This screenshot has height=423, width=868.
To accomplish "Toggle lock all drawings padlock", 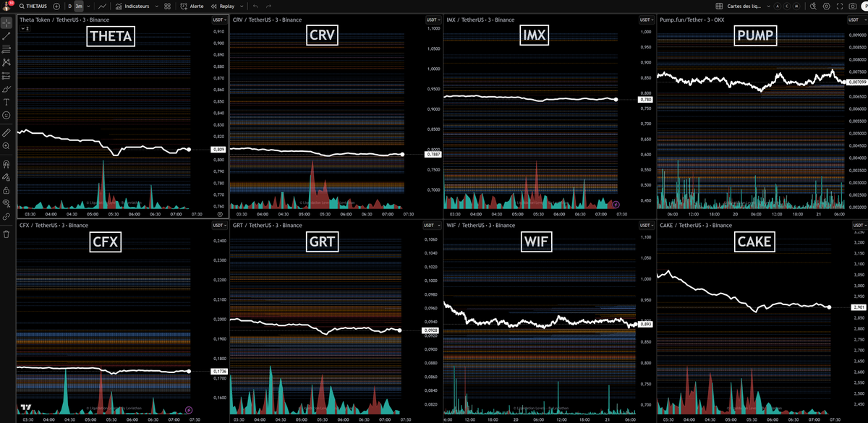I will coord(6,189).
